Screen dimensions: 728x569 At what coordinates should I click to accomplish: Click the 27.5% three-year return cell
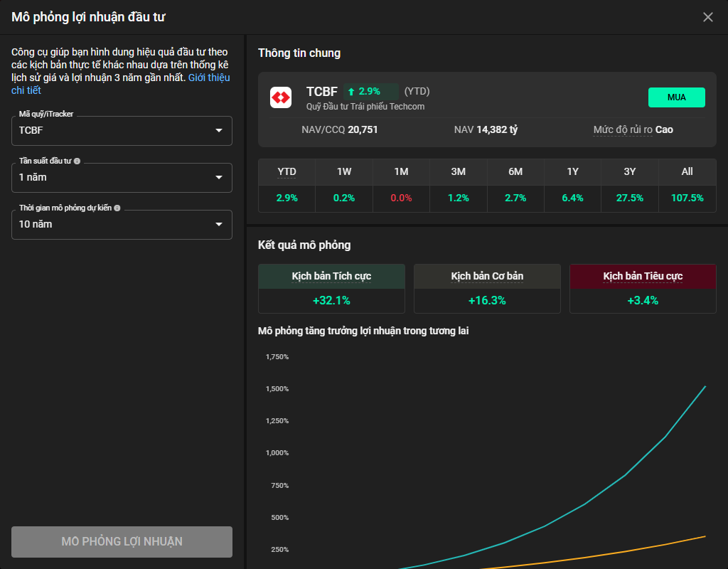click(x=630, y=198)
